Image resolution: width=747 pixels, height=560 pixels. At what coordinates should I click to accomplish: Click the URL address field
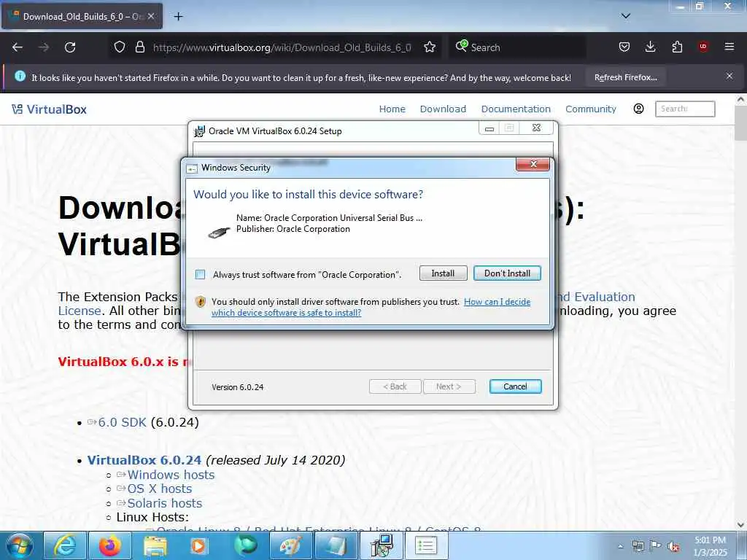coord(282,47)
